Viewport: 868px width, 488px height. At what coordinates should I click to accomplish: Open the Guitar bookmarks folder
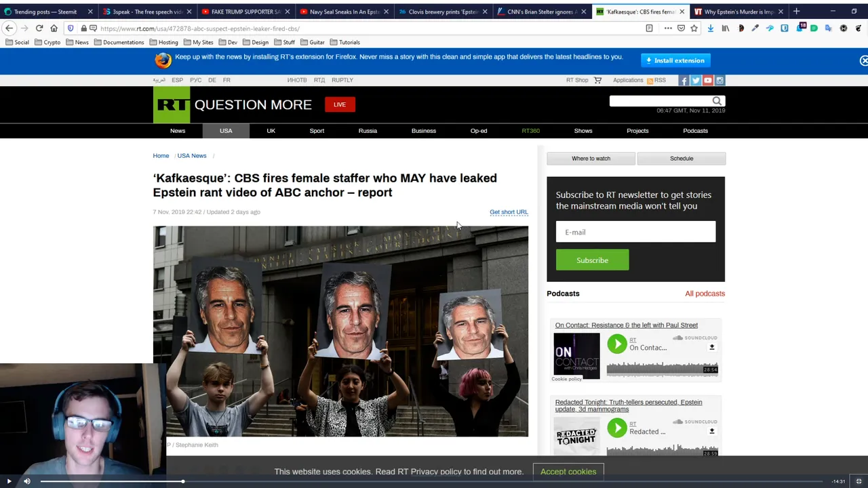click(x=312, y=42)
